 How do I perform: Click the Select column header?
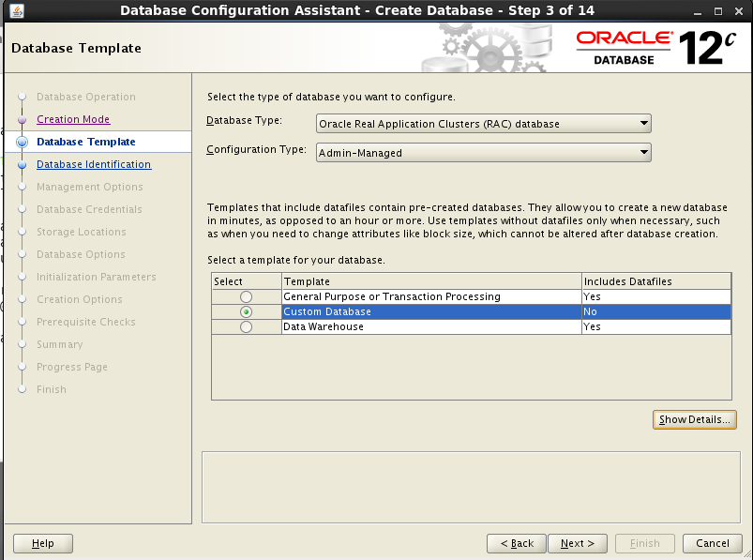pos(247,281)
